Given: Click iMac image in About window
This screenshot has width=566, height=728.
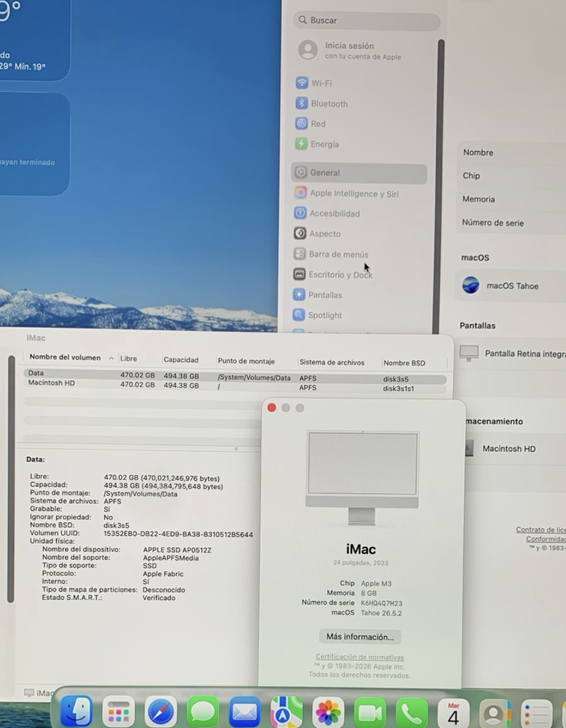Looking at the screenshot, I should tap(362, 477).
